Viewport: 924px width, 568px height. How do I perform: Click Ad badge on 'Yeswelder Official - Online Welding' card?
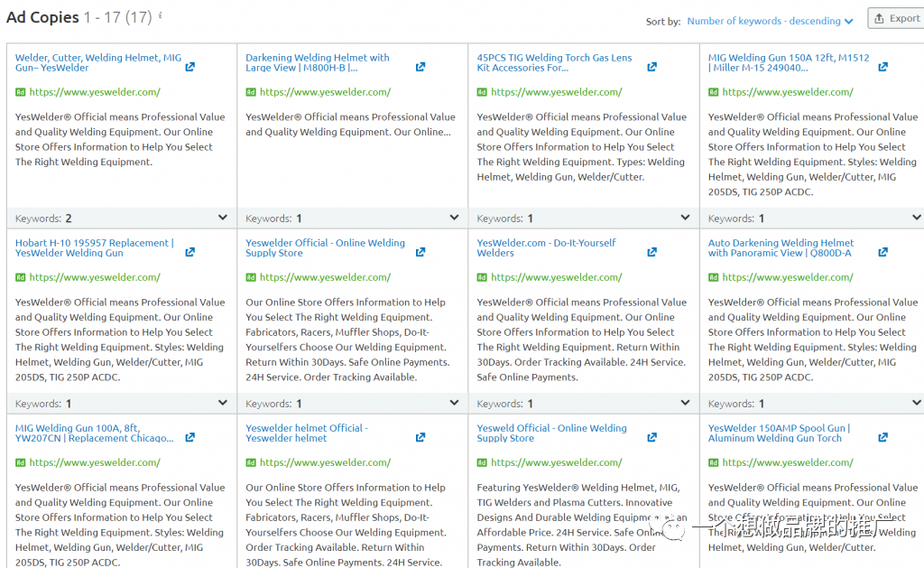coord(251,277)
